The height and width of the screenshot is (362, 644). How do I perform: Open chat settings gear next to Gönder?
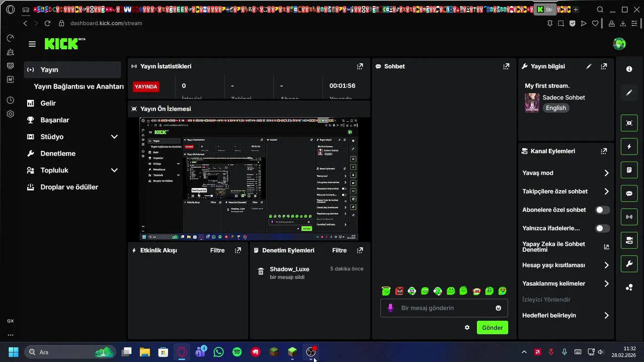pos(467,328)
